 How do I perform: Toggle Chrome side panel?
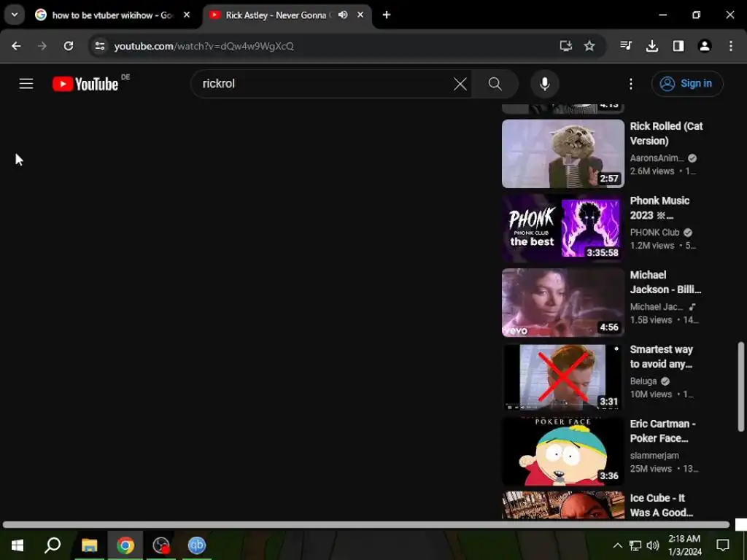678,46
